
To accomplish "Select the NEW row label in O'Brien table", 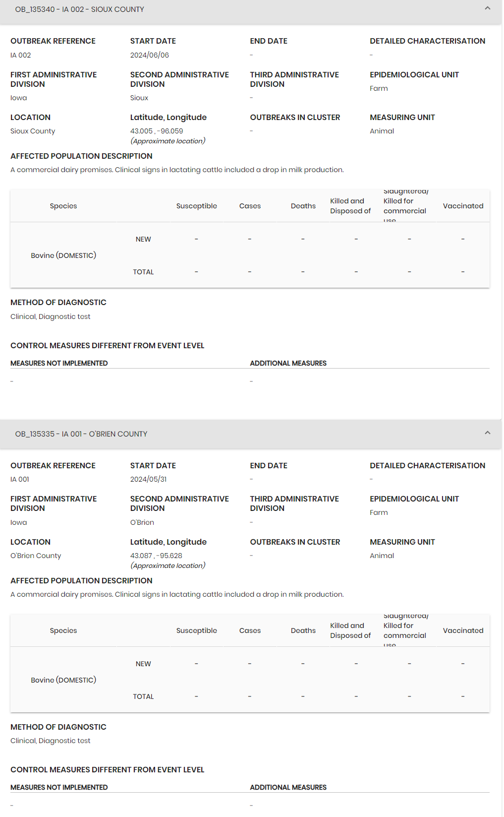I will 143,664.
